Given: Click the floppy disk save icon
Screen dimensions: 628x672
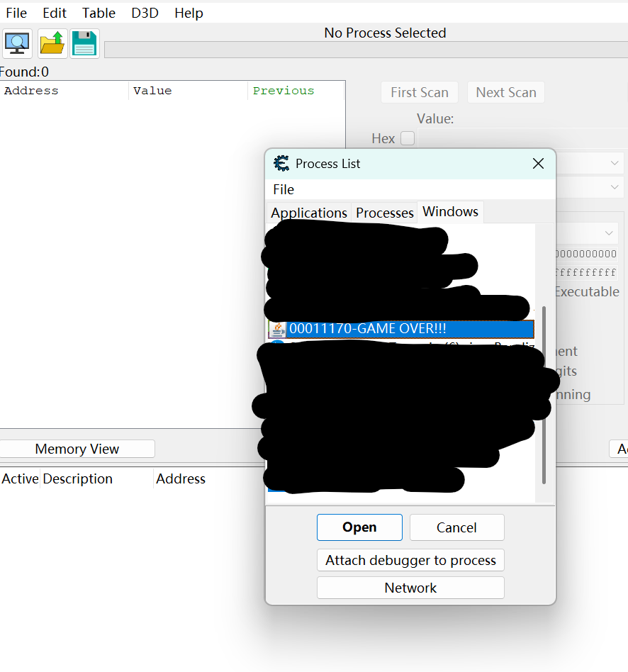Looking at the screenshot, I should pyautogui.click(x=84, y=44).
